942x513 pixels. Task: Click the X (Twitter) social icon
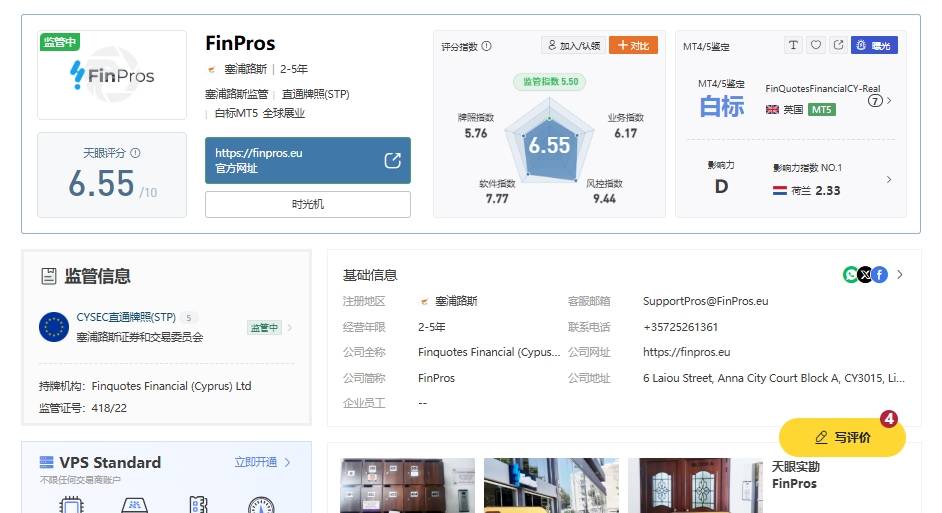tap(865, 275)
